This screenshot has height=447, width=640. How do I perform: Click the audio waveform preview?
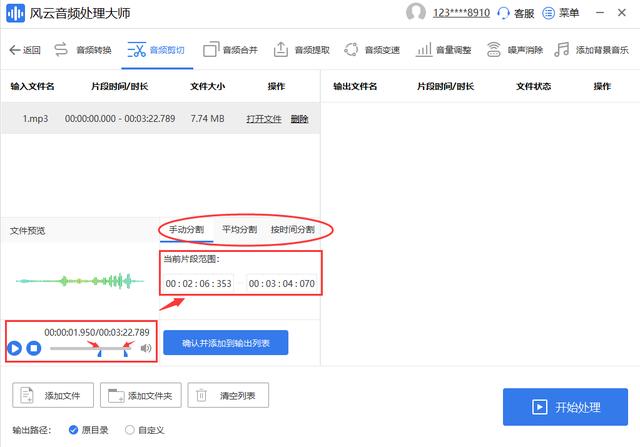click(80, 281)
